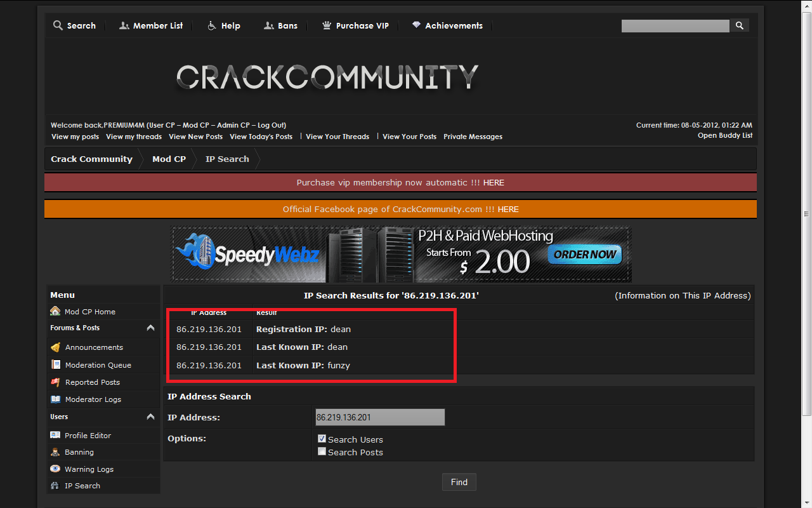Screen dimensions: 812x508
Task: Open Last Known IP user dean
Action: coord(337,347)
